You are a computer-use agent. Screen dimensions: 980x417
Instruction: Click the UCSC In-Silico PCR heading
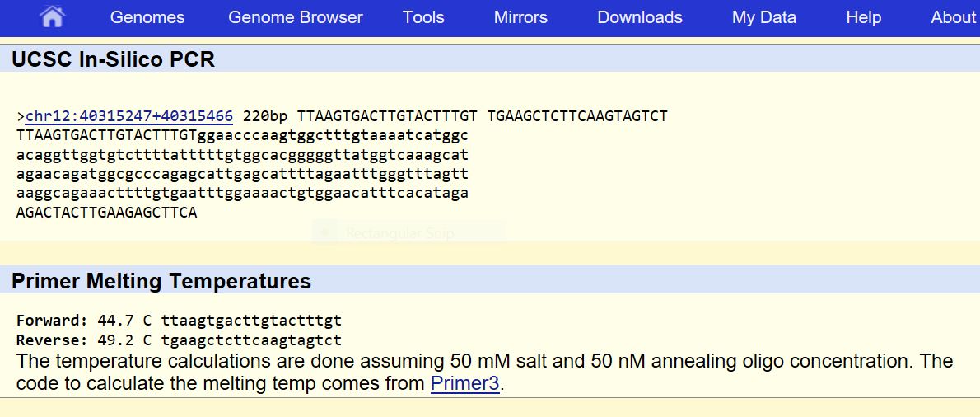113,59
